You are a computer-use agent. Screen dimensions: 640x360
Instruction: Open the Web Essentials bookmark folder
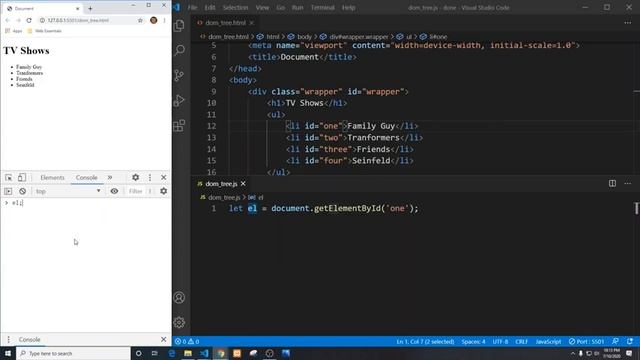click(x=44, y=31)
